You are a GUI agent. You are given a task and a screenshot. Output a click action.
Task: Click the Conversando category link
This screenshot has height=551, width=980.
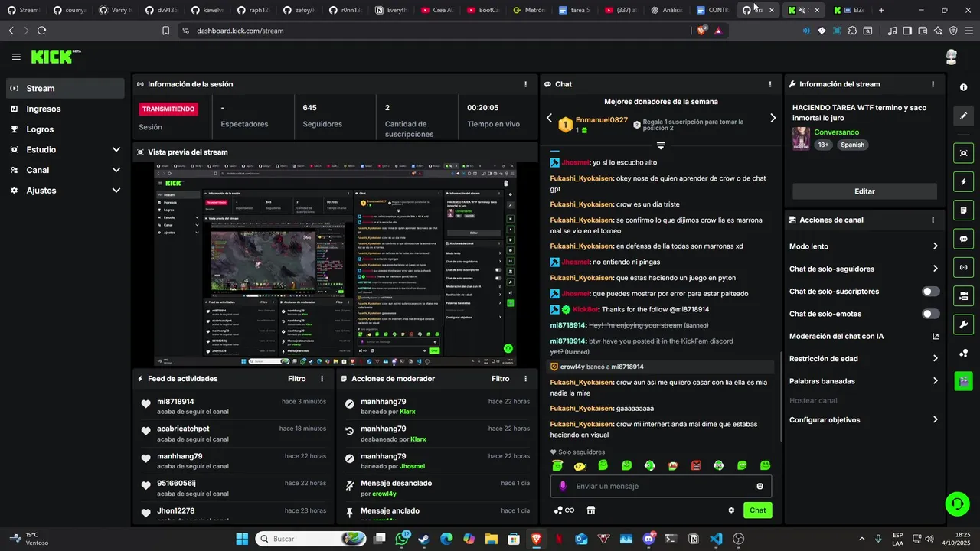click(836, 132)
